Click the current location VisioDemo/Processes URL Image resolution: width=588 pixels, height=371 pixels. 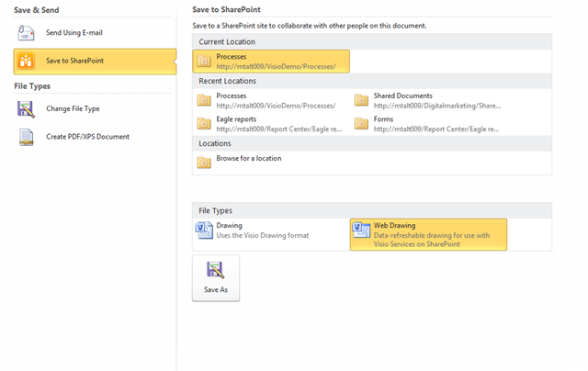point(276,67)
